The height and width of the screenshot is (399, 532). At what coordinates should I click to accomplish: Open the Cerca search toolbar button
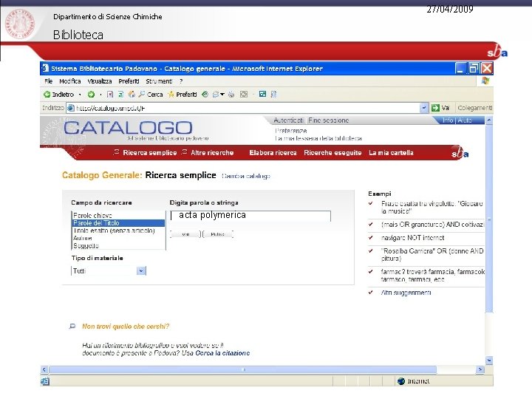click(151, 95)
